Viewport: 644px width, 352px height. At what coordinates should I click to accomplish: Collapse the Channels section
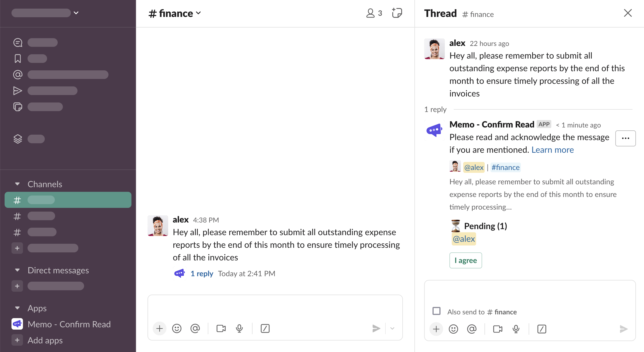pyautogui.click(x=18, y=184)
